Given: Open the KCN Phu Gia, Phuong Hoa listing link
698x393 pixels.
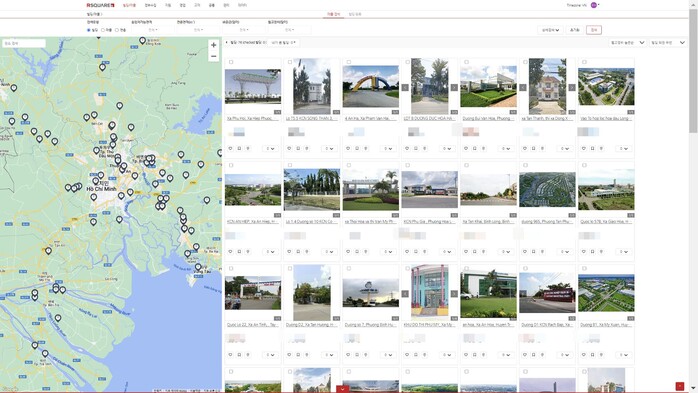Looking at the screenshot, I should (430, 222).
